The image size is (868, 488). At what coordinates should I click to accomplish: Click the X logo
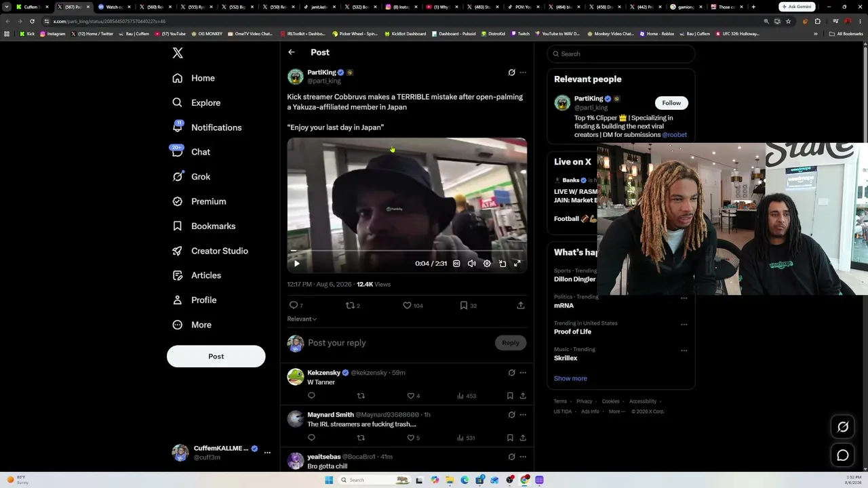(178, 53)
